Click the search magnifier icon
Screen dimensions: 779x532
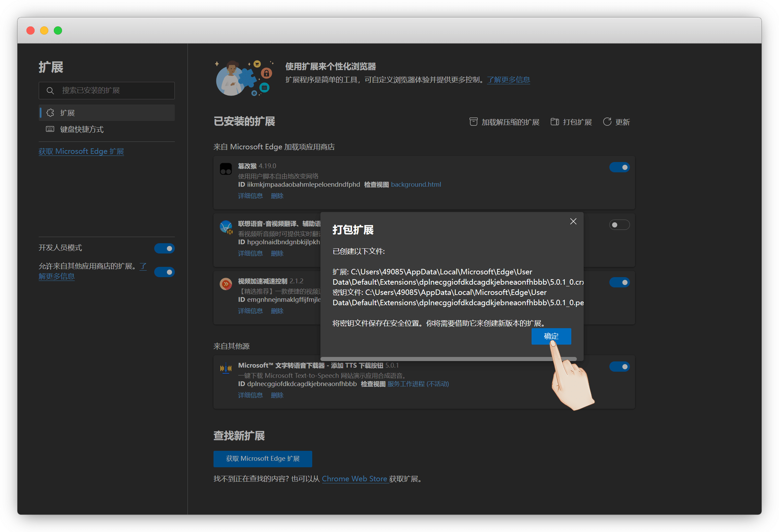[x=50, y=91]
